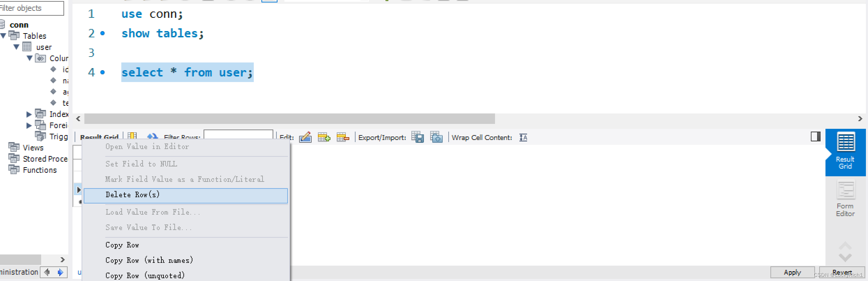Click the Indexes folder icon
This screenshot has height=281, width=868.
(40, 113)
